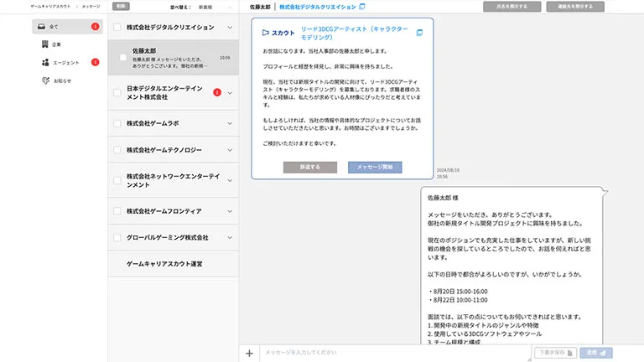This screenshot has height=362, width=644.
Task: Click into the message input field
Action: pyautogui.click(x=394, y=353)
